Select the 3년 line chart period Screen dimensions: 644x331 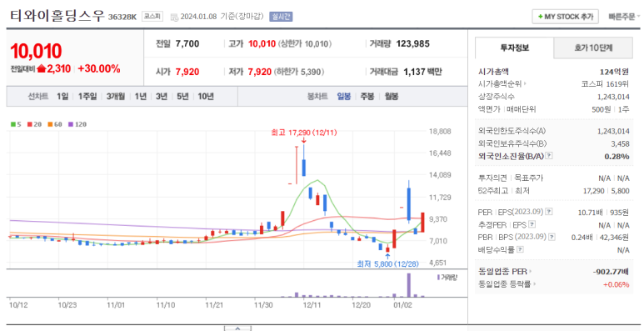click(162, 97)
